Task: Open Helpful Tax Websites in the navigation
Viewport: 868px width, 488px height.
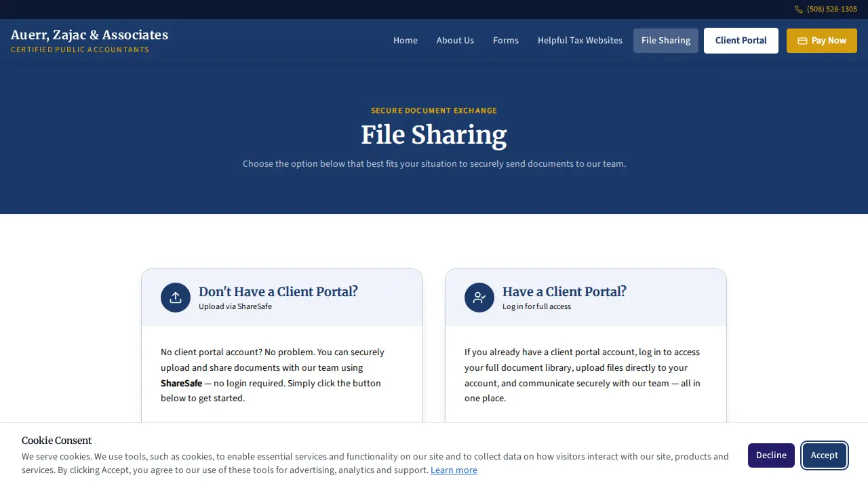Action: pyautogui.click(x=580, y=41)
